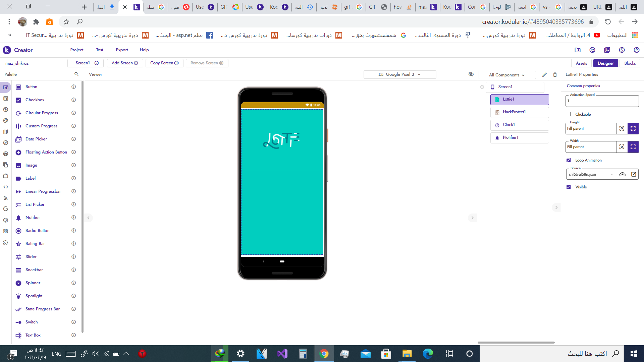The height and width of the screenshot is (362, 644).
Task: Click the upload icon next to Source
Action: 623,174
